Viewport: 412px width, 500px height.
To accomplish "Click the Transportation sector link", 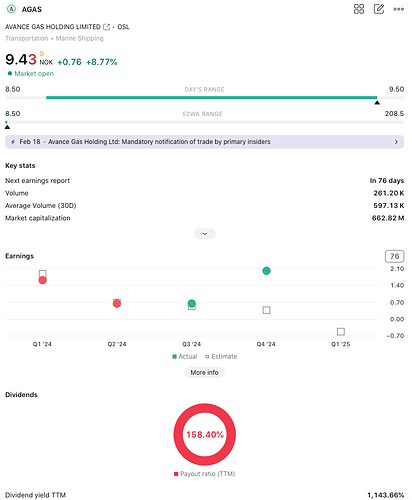I will tap(27, 38).
